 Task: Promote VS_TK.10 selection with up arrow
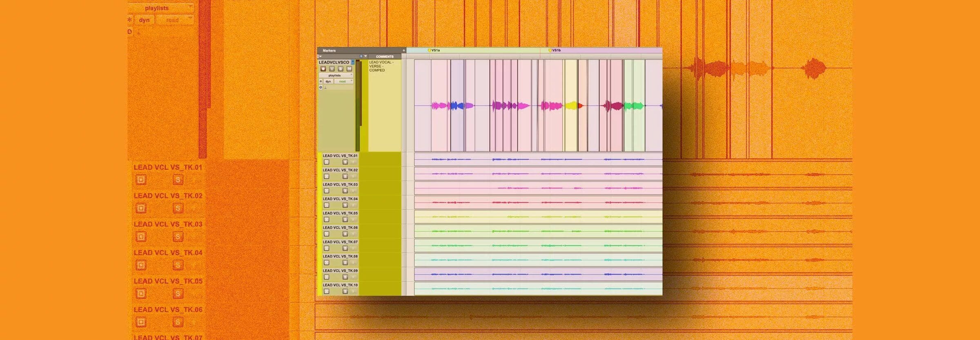(x=354, y=291)
